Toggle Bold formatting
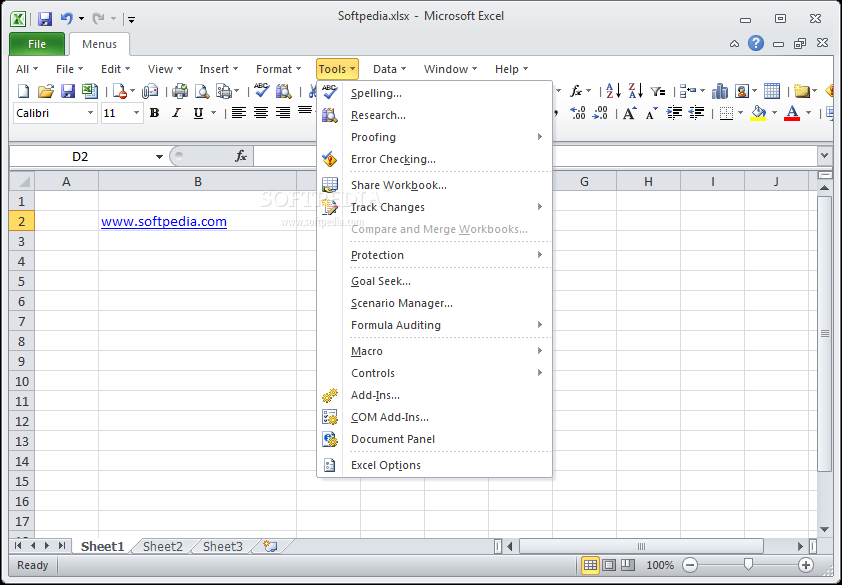The image size is (842, 585). click(155, 113)
